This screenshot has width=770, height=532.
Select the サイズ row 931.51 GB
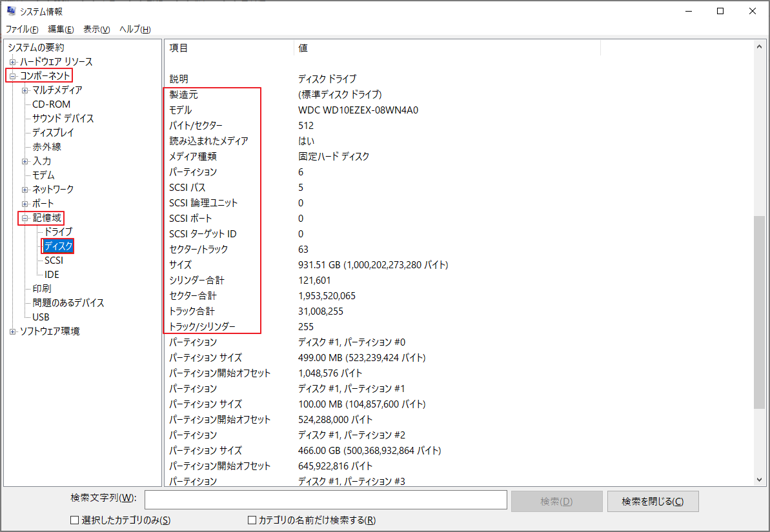459,265
